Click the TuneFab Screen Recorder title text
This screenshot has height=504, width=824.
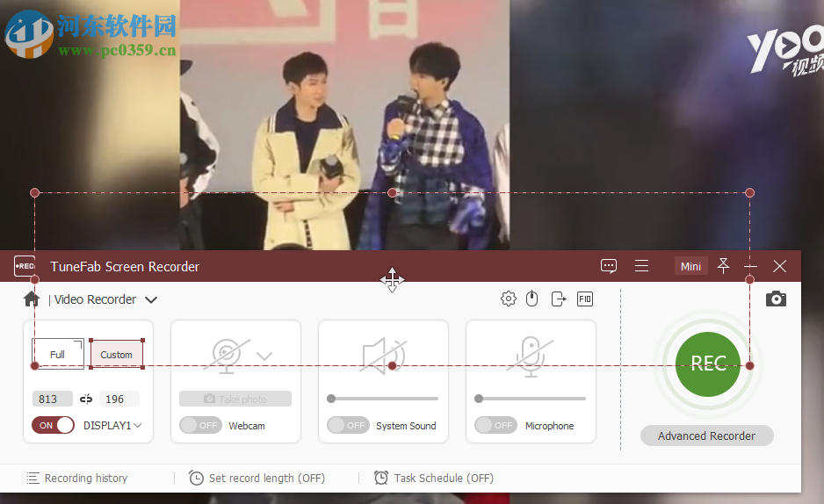coord(125,267)
